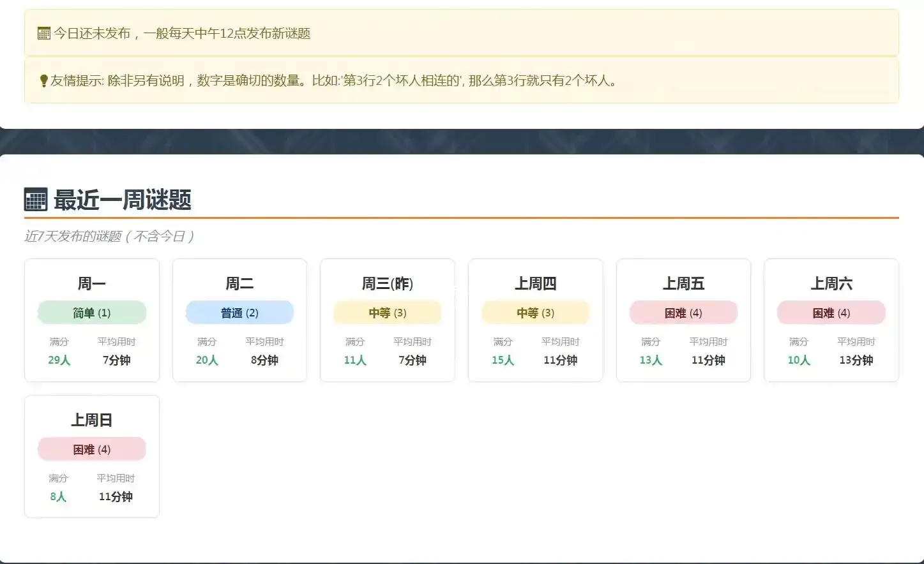Click the 13分钟 average time on 上周六 card
Screen dimensions: 924x564
point(856,360)
